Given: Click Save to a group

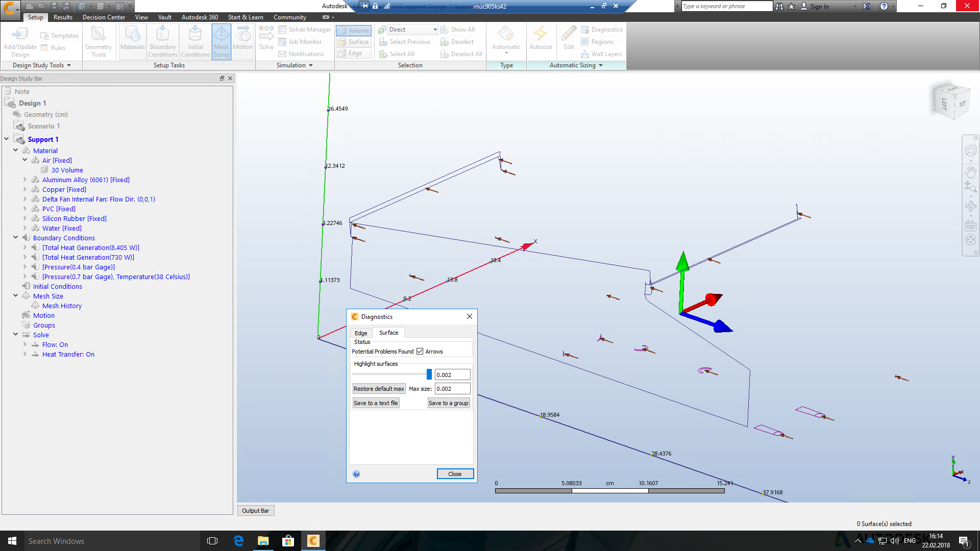Looking at the screenshot, I should (x=449, y=403).
